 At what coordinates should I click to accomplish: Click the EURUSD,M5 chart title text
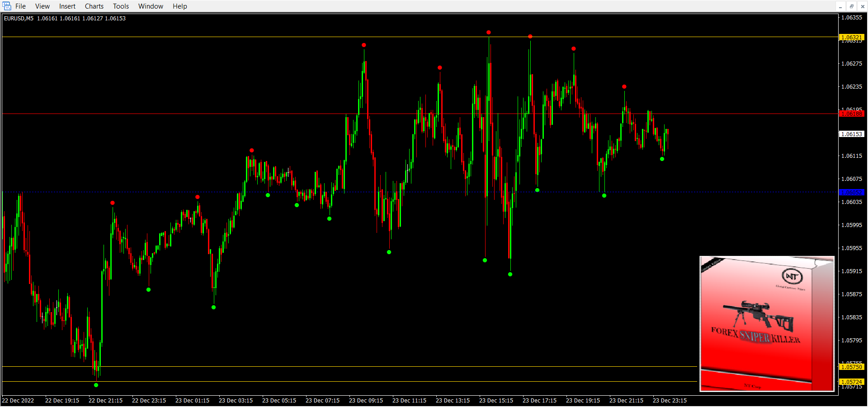[19, 19]
